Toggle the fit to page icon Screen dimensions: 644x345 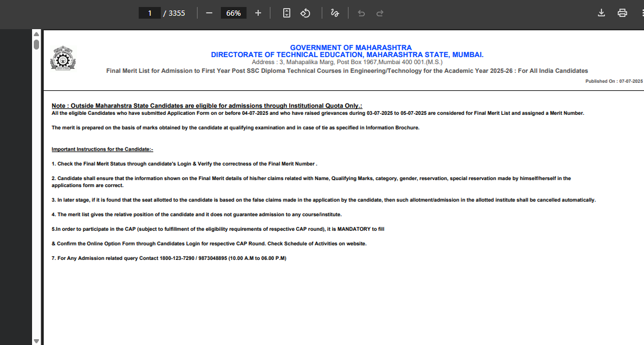pyautogui.click(x=286, y=13)
